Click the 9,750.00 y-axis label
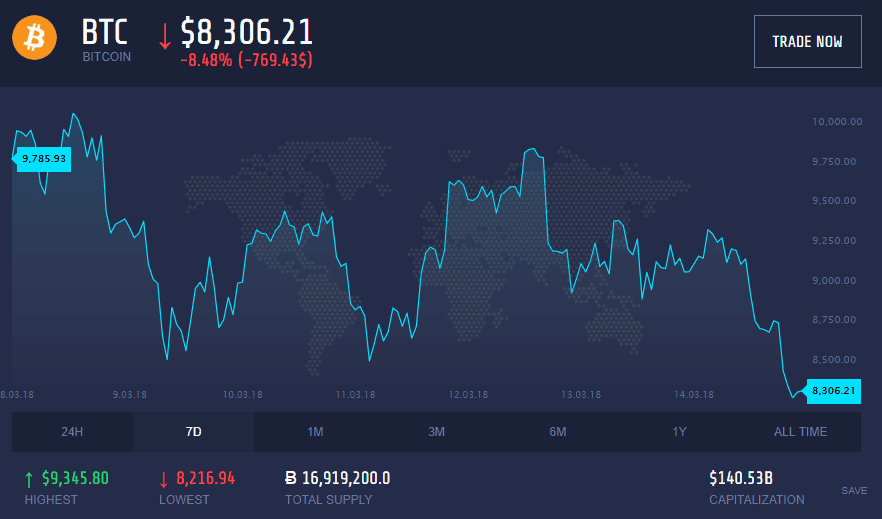Image resolution: width=882 pixels, height=519 pixels. [x=834, y=161]
